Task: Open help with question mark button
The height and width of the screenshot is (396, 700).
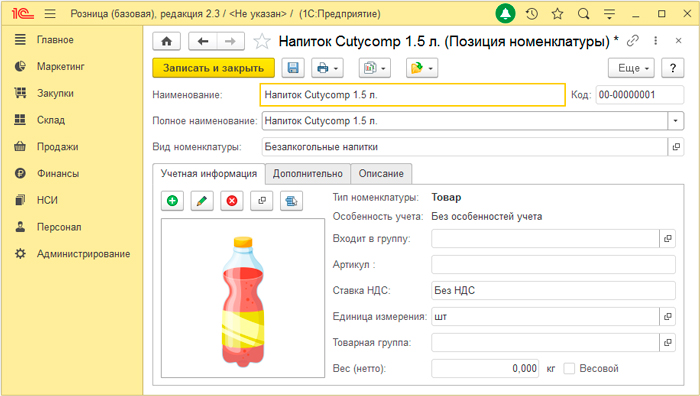Action: click(x=672, y=68)
